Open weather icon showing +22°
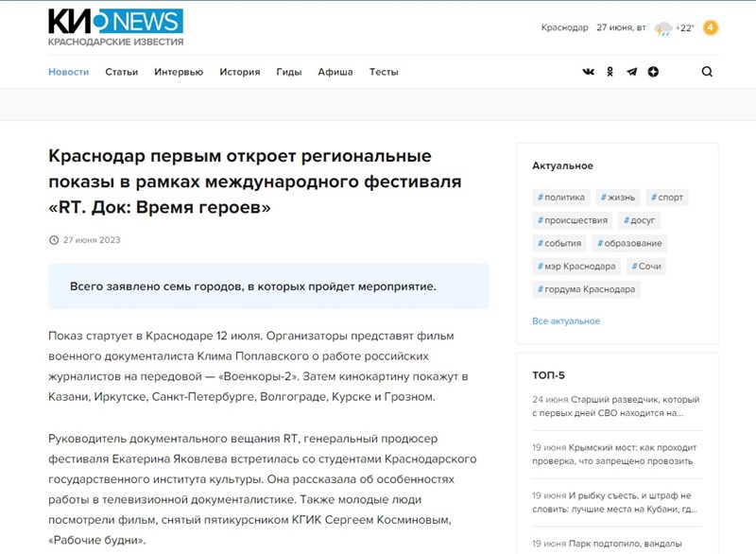 pos(663,28)
